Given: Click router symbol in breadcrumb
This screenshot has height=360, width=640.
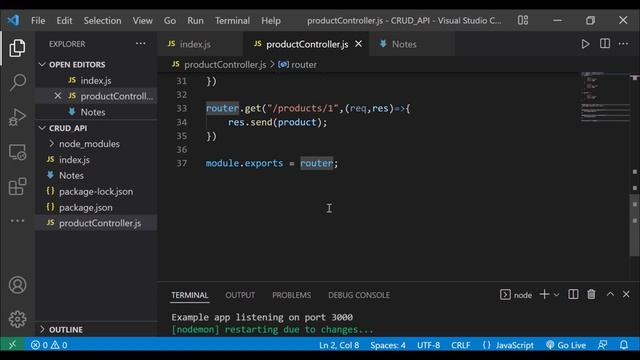Looking at the screenshot, I should 304,64.
